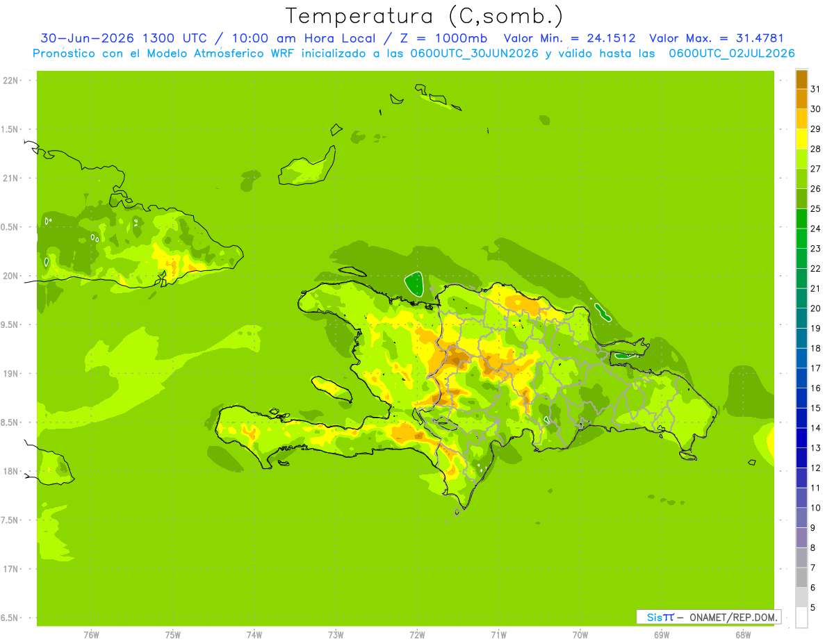834x644 pixels.
Task: Click the '22N' latitude label
Action: [10, 81]
